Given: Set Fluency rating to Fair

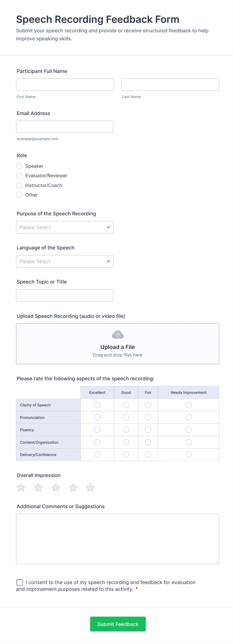Looking at the screenshot, I should (148, 430).
